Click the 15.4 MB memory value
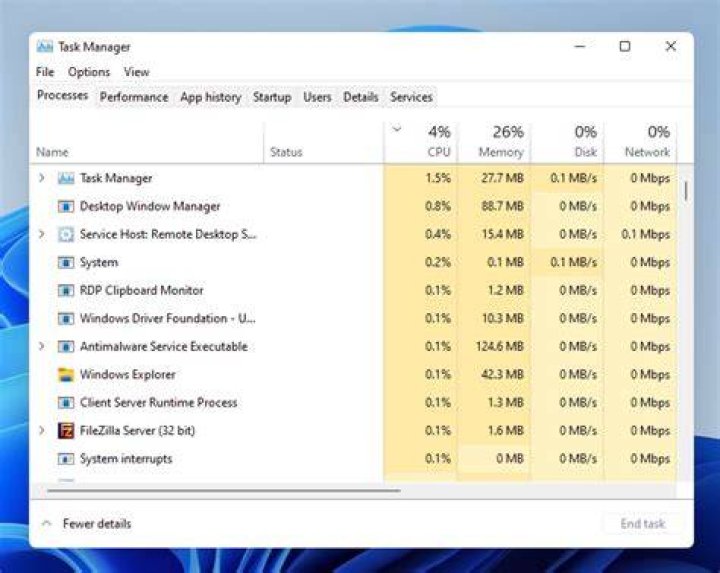Viewport: 720px width, 573px height. [x=502, y=235]
